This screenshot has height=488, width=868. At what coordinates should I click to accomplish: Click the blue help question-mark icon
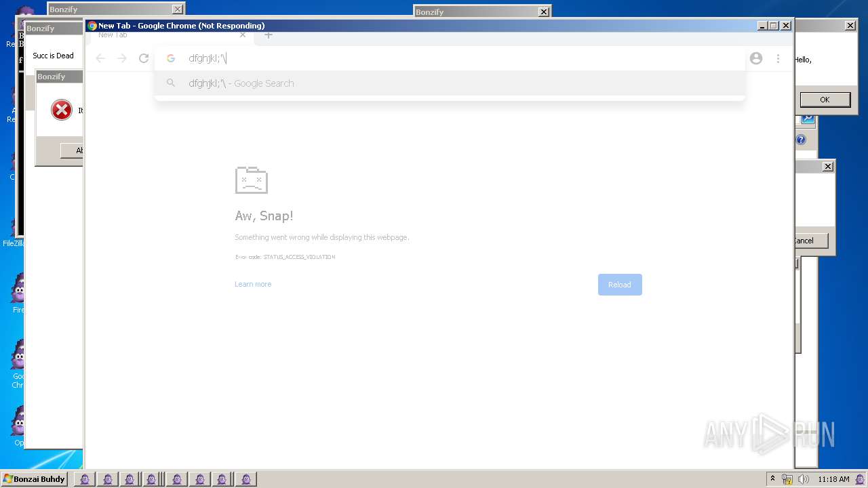pos(801,140)
